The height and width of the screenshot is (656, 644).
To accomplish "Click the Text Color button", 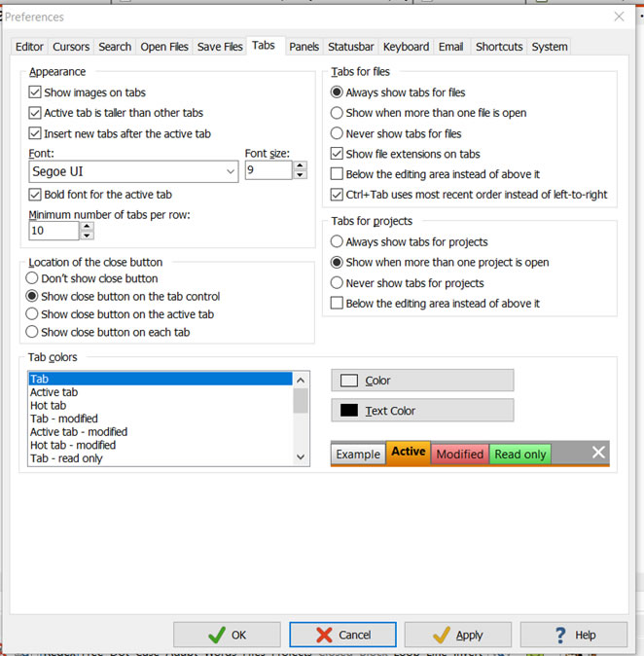I will [x=422, y=411].
